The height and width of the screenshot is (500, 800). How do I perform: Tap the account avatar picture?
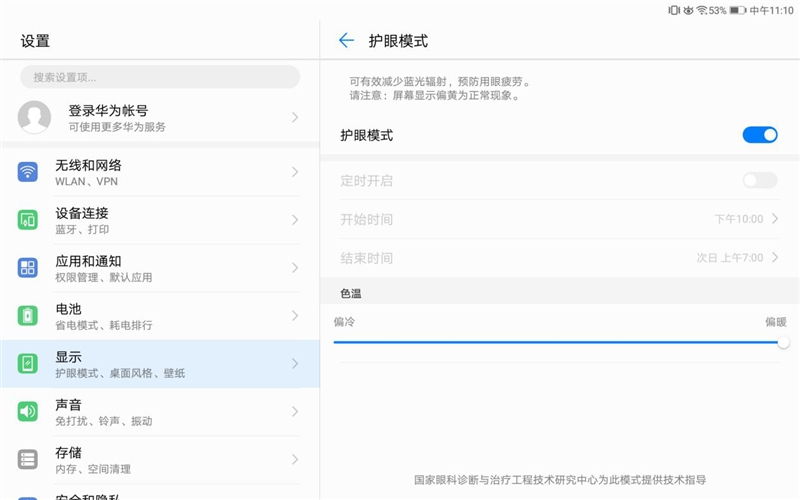click(x=34, y=117)
